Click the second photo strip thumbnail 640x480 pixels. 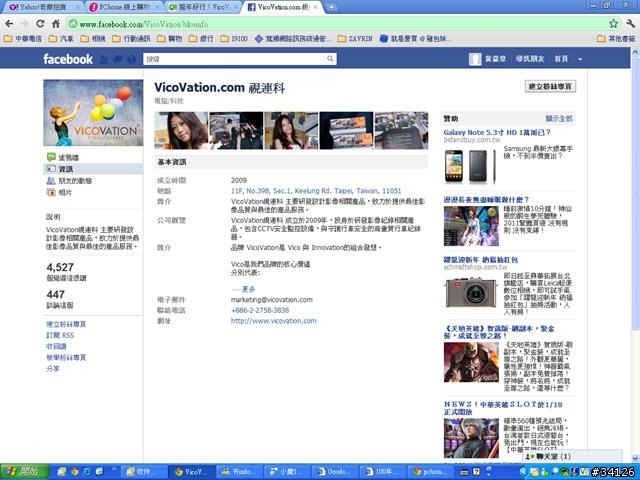(236, 131)
